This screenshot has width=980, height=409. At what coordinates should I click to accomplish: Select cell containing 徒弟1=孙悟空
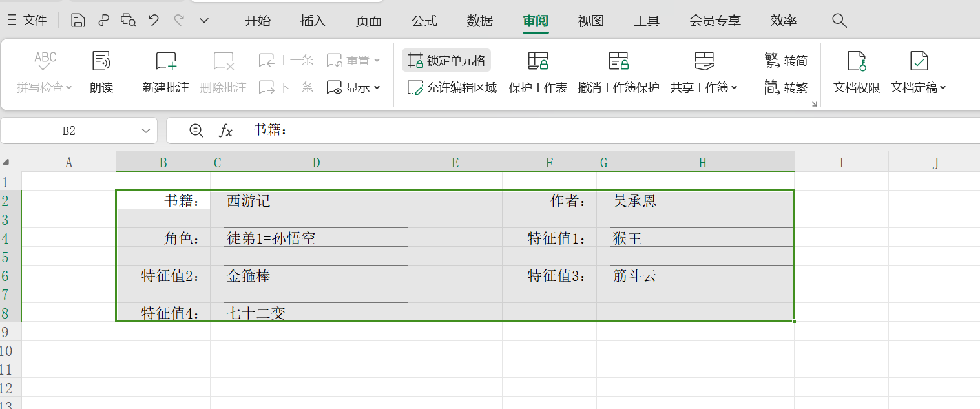click(x=316, y=238)
